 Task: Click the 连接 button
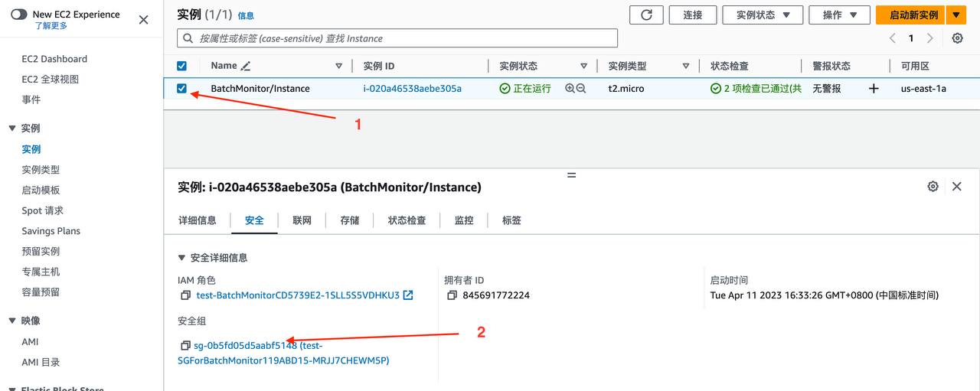[x=693, y=15]
